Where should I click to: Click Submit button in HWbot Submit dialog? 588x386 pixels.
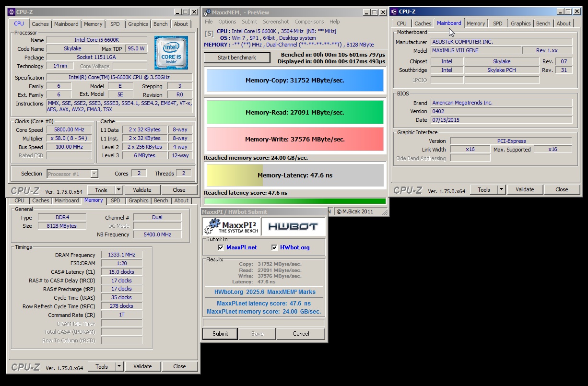pos(220,334)
